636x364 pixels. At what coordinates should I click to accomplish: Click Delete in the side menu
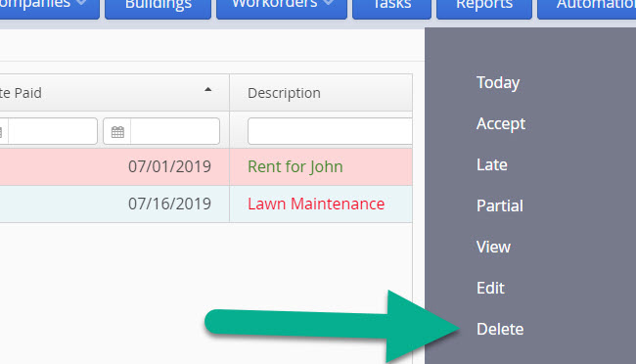pos(500,329)
